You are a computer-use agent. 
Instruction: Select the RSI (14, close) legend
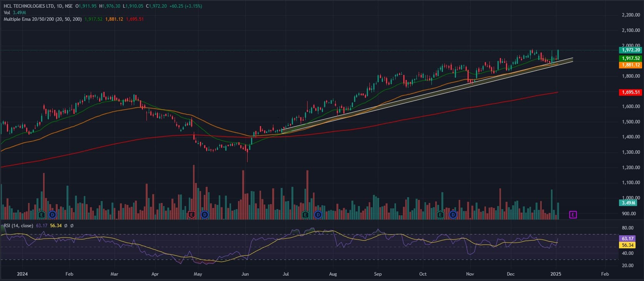pos(18,226)
